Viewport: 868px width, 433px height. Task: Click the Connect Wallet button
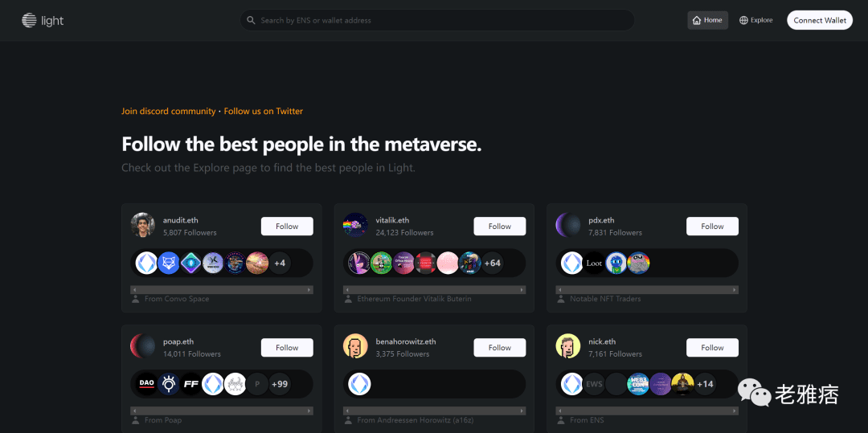tap(820, 20)
